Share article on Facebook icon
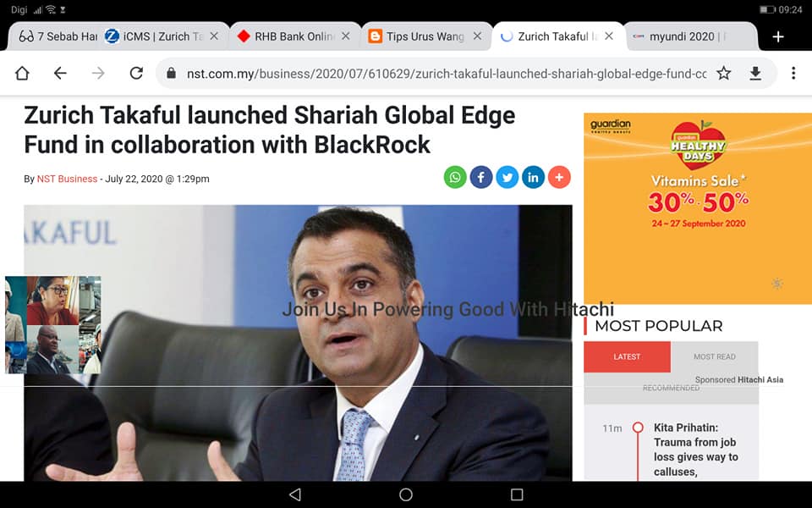 (x=481, y=177)
